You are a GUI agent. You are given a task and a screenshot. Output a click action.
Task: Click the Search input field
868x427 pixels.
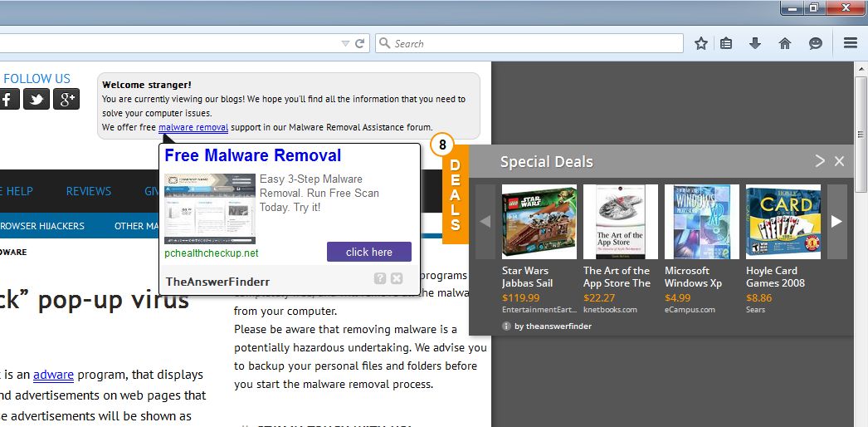[x=529, y=43]
